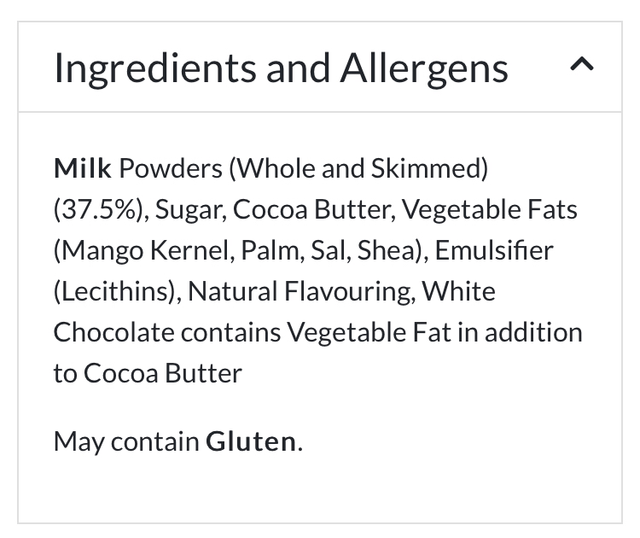Click the "Ingredients and Allergens" heading
The image size is (640, 538).
click(281, 68)
